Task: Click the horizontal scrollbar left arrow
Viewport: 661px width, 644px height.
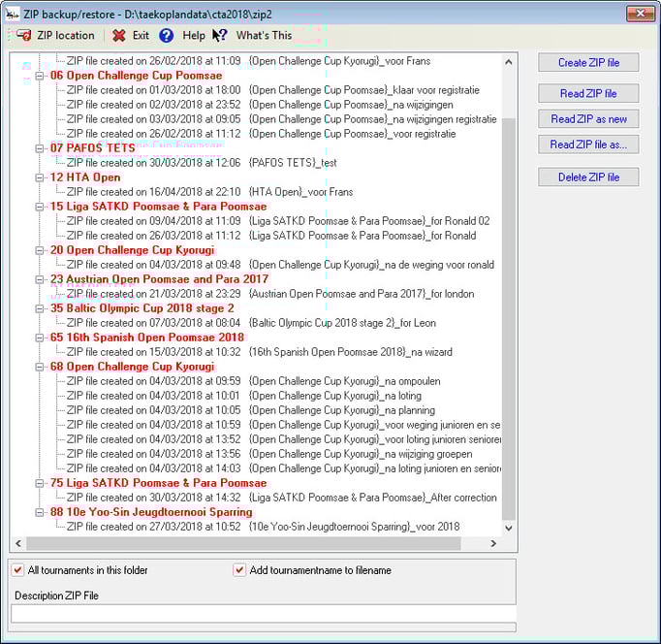Action: pos(18,544)
